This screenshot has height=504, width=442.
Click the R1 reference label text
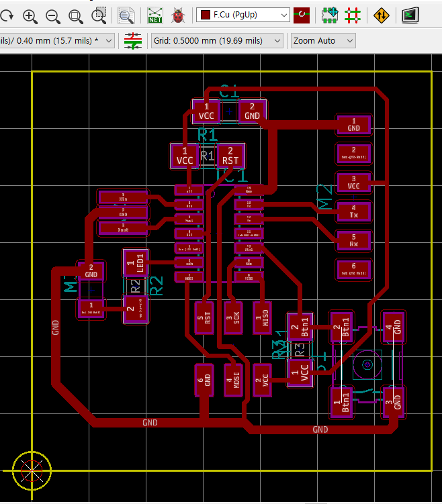[208, 135]
